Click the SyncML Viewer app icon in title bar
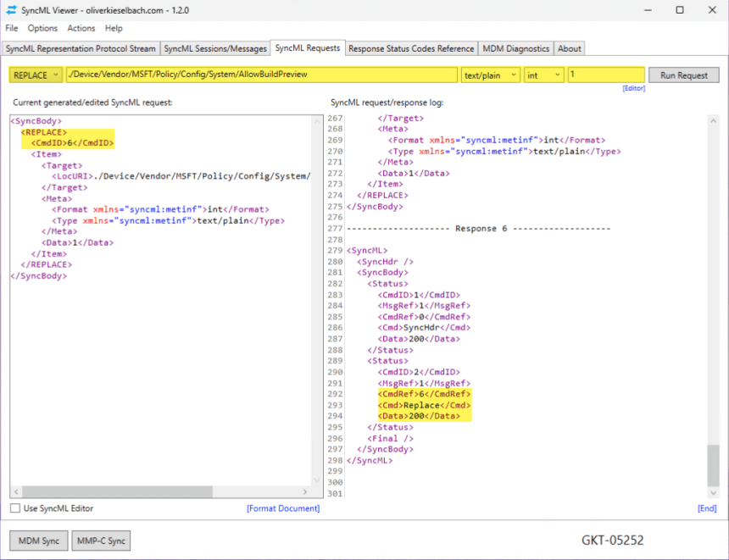Image resolution: width=729 pixels, height=560 pixels. click(x=9, y=9)
